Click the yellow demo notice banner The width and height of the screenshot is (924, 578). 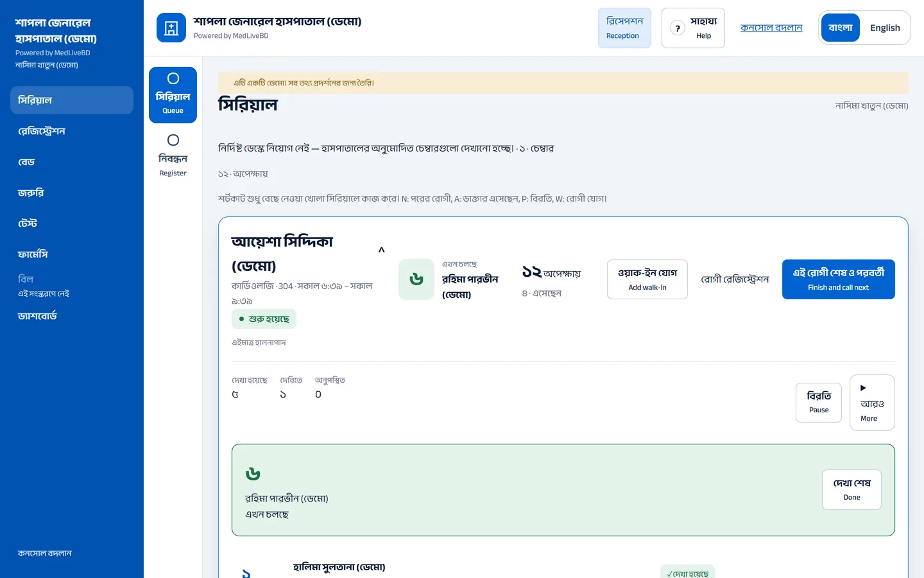[x=563, y=83]
